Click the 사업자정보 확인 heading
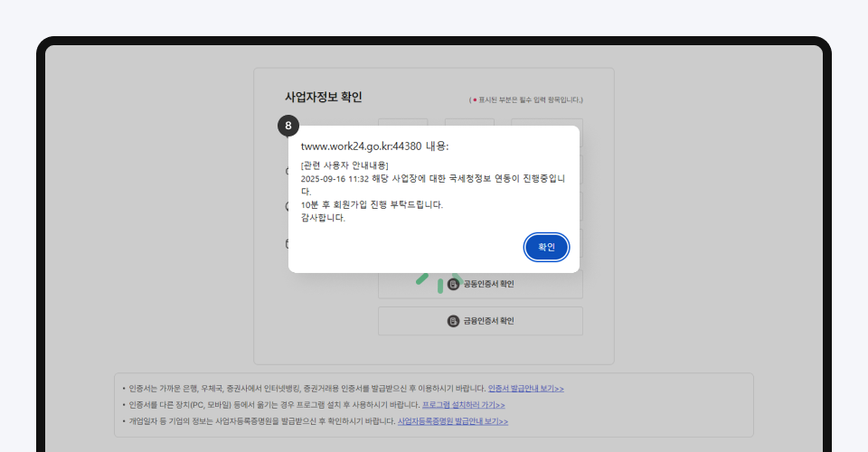Screen dimensions: 868x452 [323, 97]
